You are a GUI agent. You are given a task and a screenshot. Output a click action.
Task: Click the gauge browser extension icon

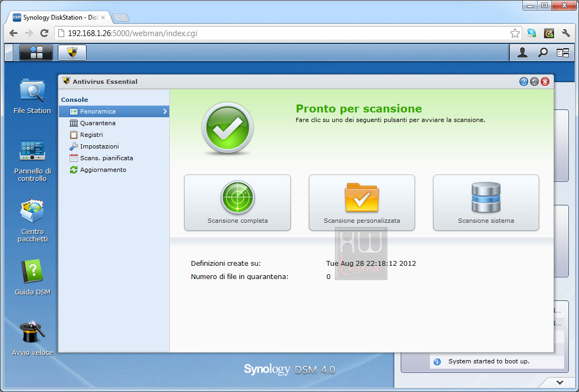549,33
